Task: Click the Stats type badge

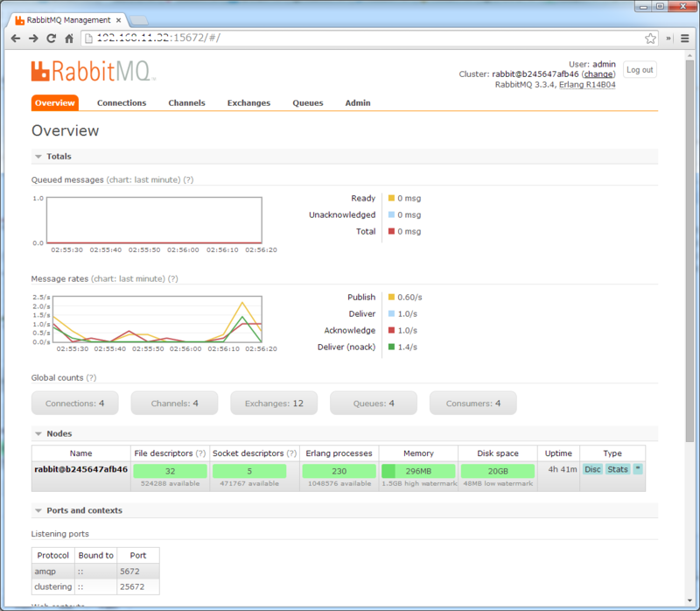Action: 618,469
